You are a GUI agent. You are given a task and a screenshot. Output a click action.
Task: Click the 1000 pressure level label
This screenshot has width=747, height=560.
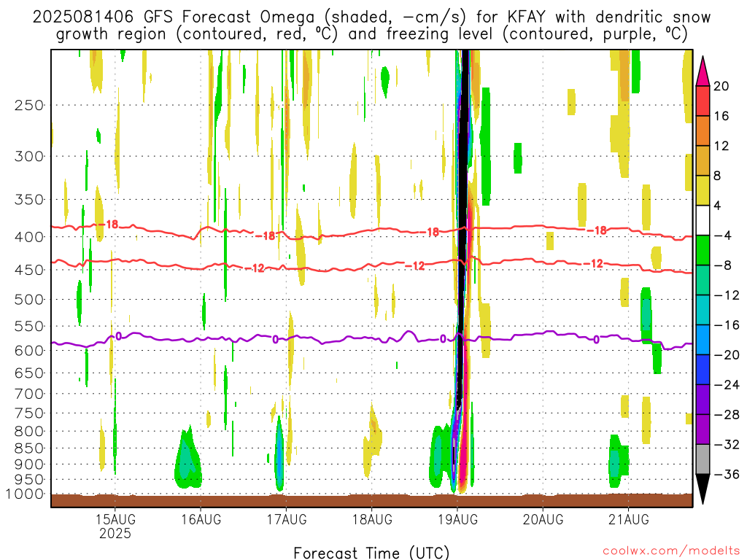26,494
